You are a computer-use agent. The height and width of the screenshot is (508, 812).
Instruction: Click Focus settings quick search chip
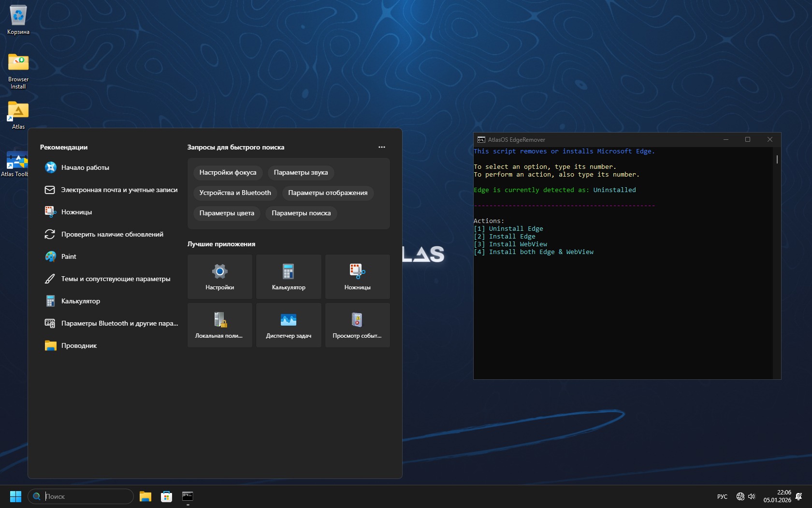(x=228, y=173)
